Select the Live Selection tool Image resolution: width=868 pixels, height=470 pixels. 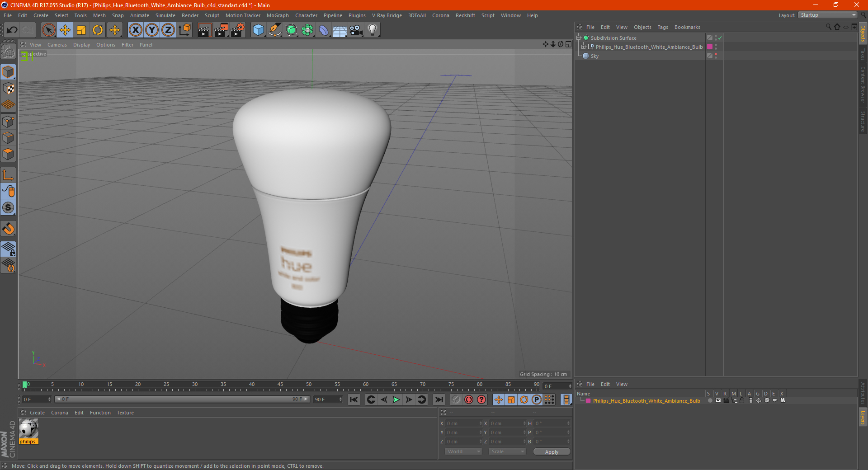pyautogui.click(x=48, y=30)
